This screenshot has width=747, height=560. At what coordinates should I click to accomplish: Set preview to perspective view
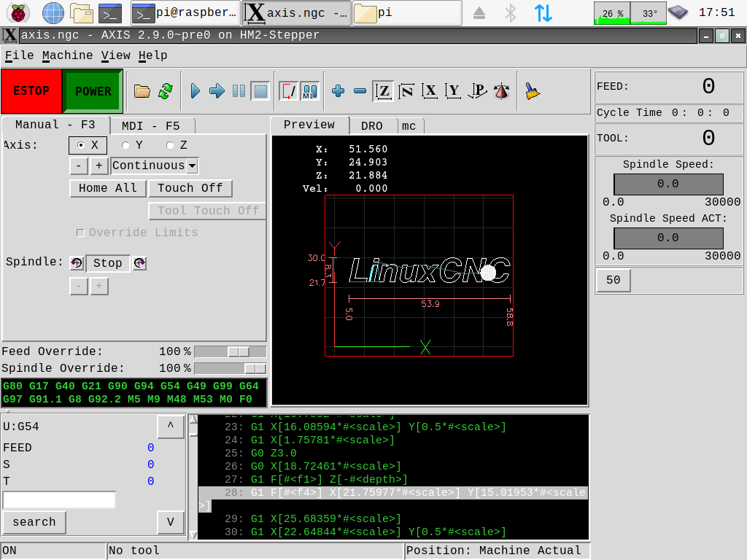click(477, 91)
